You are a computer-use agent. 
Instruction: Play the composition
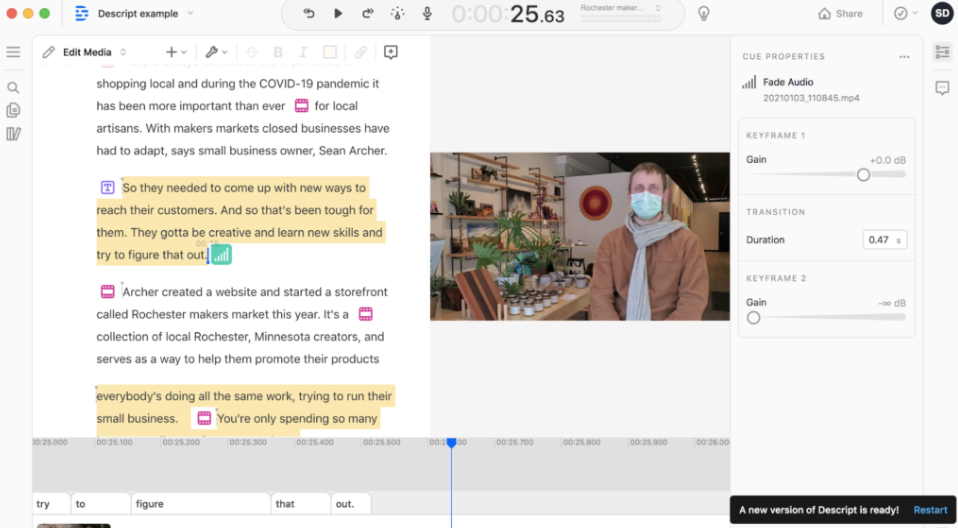point(338,13)
